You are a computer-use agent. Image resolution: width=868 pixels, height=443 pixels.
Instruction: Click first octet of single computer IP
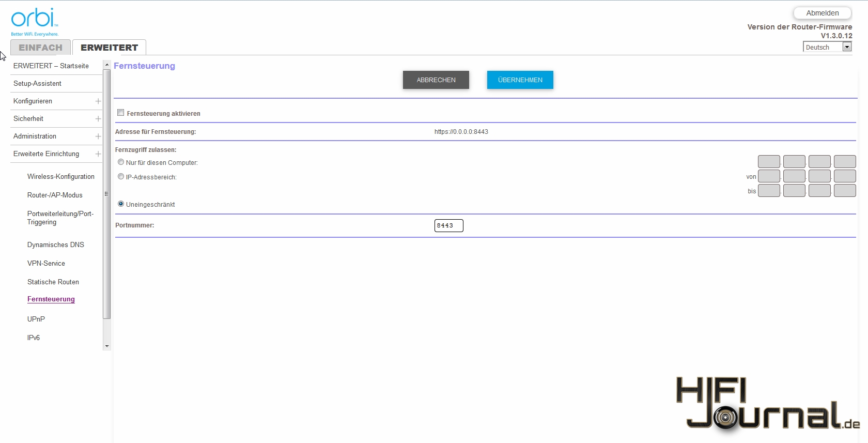(769, 162)
